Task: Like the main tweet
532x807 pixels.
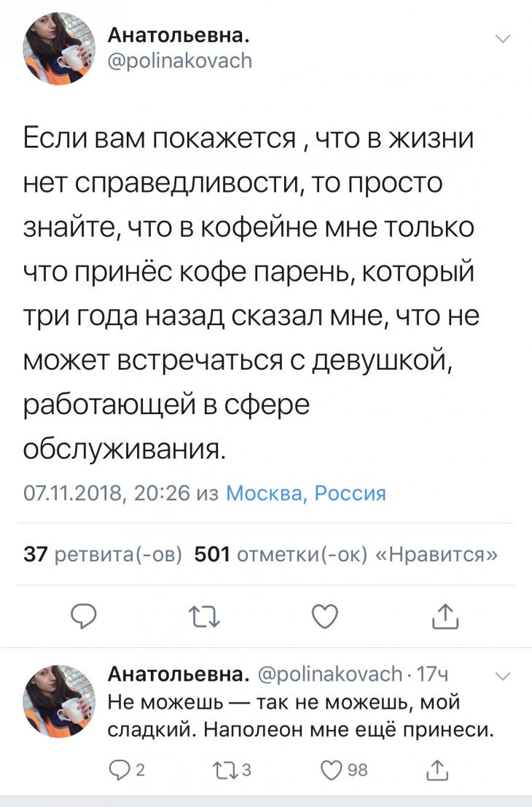Action: [325, 616]
